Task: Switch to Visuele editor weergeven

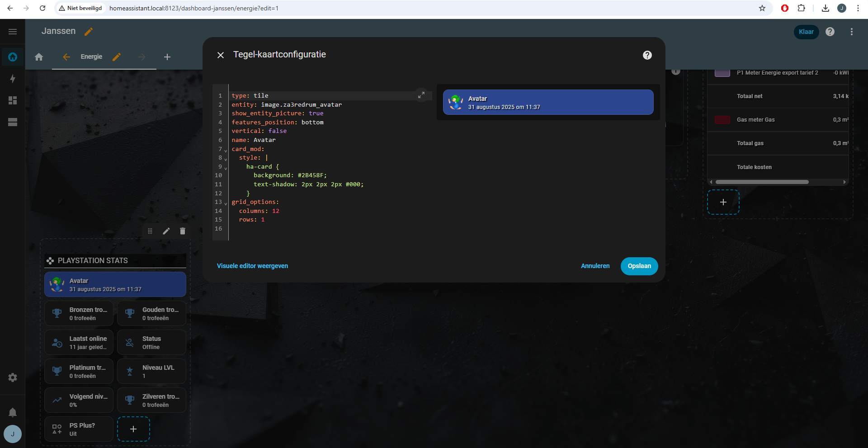Action: click(x=252, y=266)
